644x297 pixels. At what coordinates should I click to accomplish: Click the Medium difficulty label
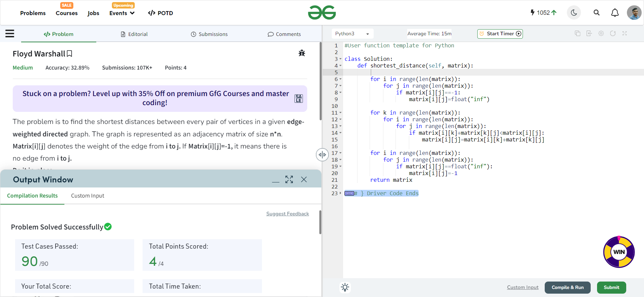click(23, 68)
